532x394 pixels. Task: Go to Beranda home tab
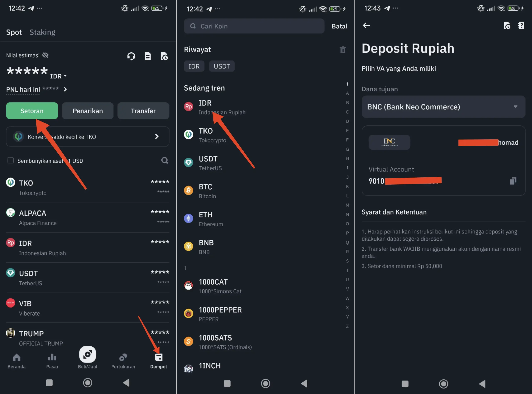[16, 361]
